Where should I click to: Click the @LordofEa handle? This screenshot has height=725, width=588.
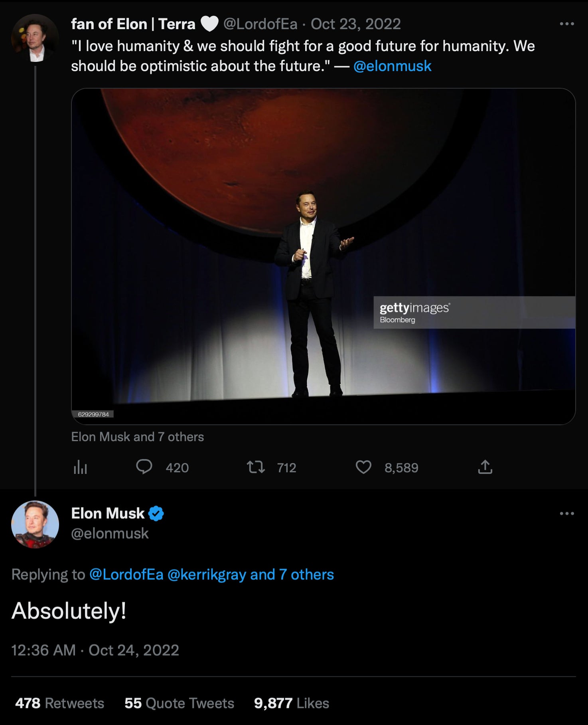(260, 24)
